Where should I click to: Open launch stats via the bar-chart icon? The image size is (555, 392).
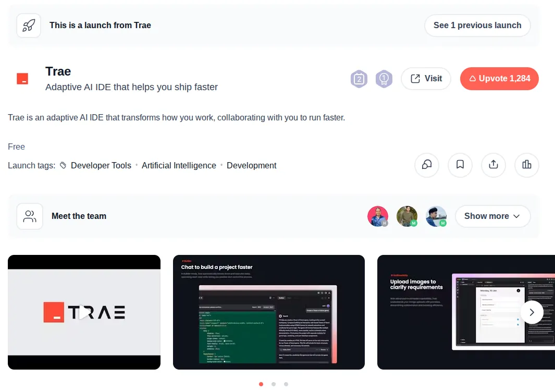[x=527, y=165]
